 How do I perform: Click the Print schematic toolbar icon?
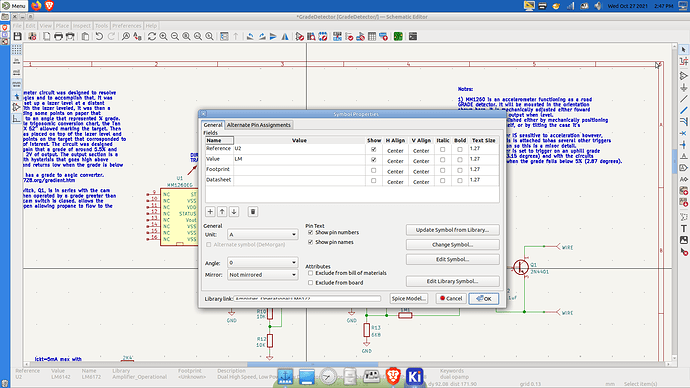58,37
